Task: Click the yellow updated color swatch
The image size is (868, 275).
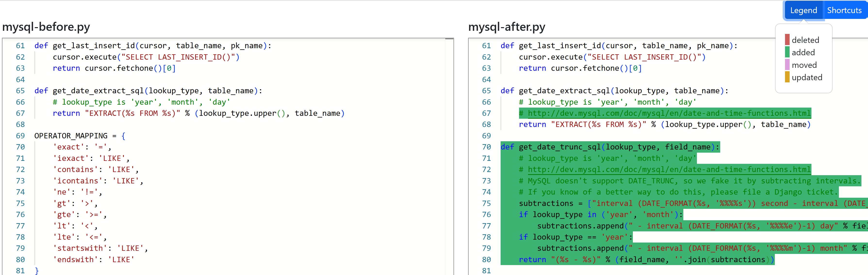Action: pos(787,77)
